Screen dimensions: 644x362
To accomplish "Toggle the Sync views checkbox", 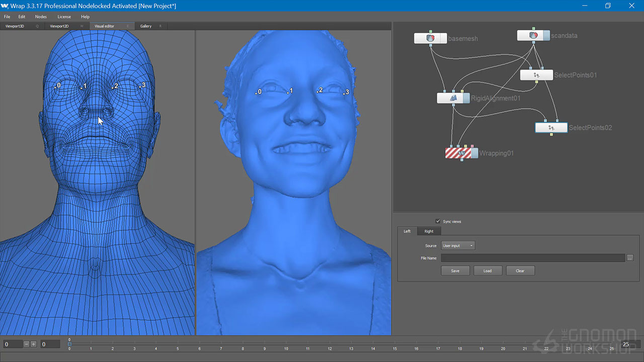I will point(438,221).
